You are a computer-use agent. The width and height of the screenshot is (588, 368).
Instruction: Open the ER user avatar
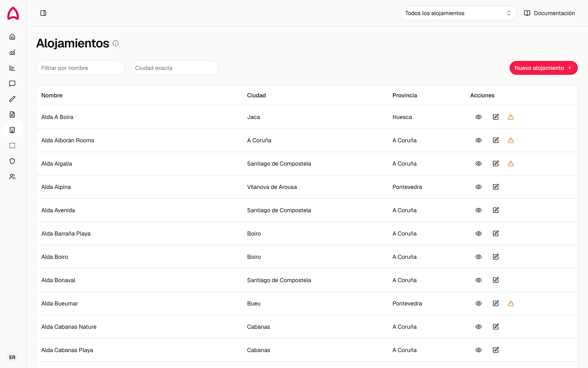point(12,357)
